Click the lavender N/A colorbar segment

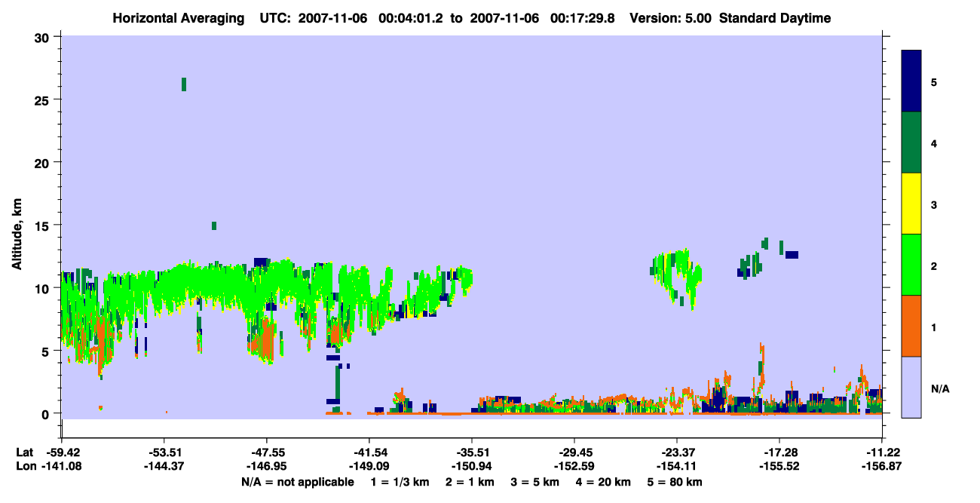pos(911,387)
